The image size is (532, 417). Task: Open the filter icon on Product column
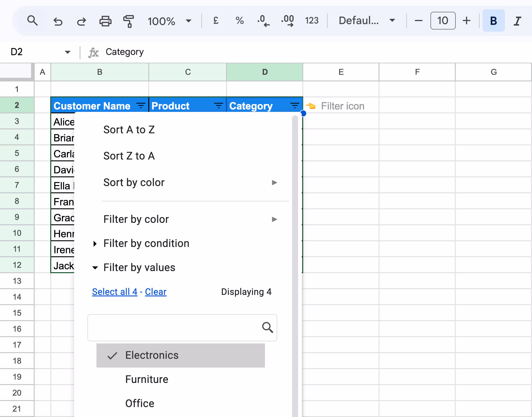[x=218, y=105]
